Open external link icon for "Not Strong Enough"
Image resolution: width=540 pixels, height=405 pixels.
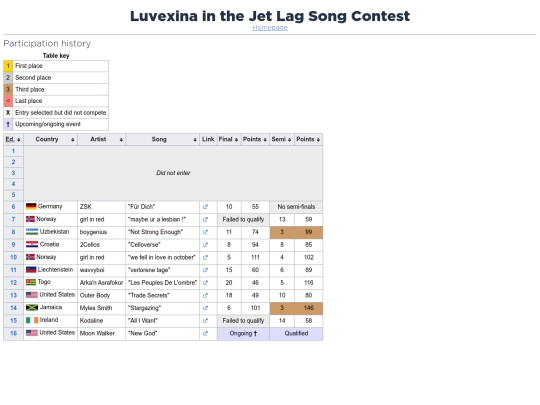[x=205, y=232]
